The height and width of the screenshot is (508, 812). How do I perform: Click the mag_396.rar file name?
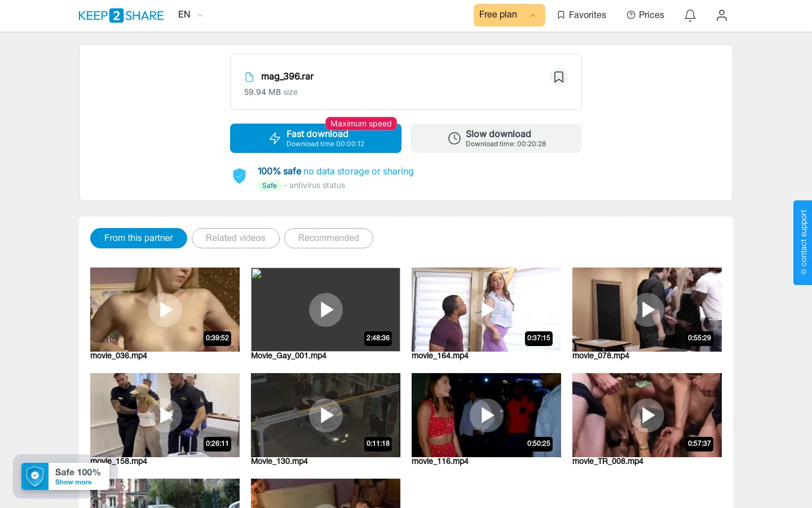287,77
